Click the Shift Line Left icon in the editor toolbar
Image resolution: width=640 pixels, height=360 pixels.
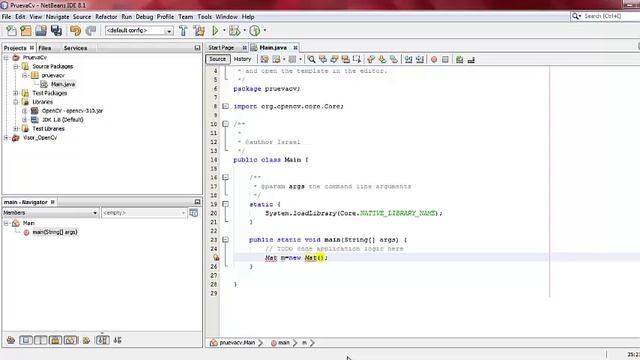pos(408,60)
